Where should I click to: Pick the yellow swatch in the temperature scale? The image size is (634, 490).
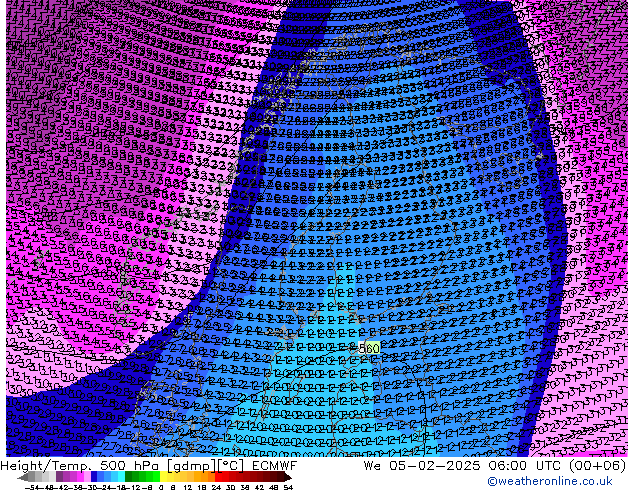[x=163, y=477]
